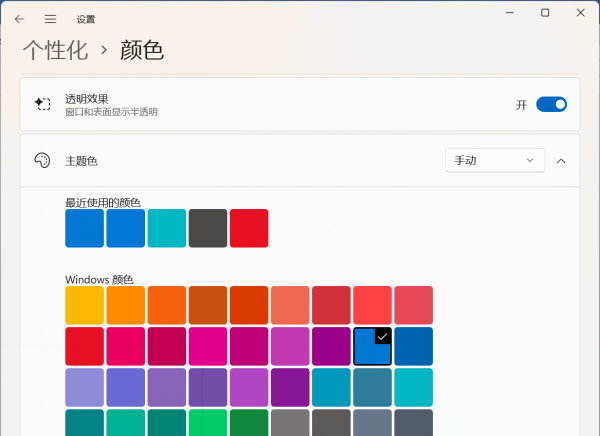Turn off the 透明效果 toggle switch
Screen dimensions: 600x436
[551, 105]
